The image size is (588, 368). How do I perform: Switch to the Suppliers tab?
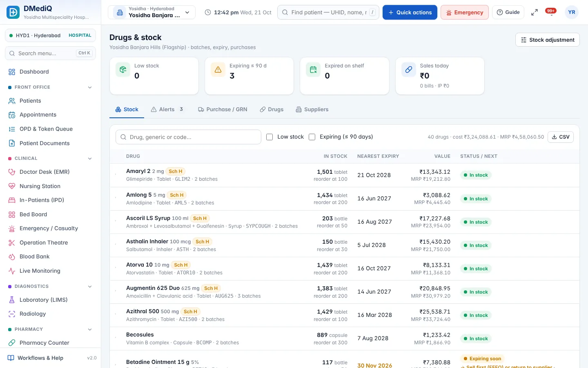point(312,110)
